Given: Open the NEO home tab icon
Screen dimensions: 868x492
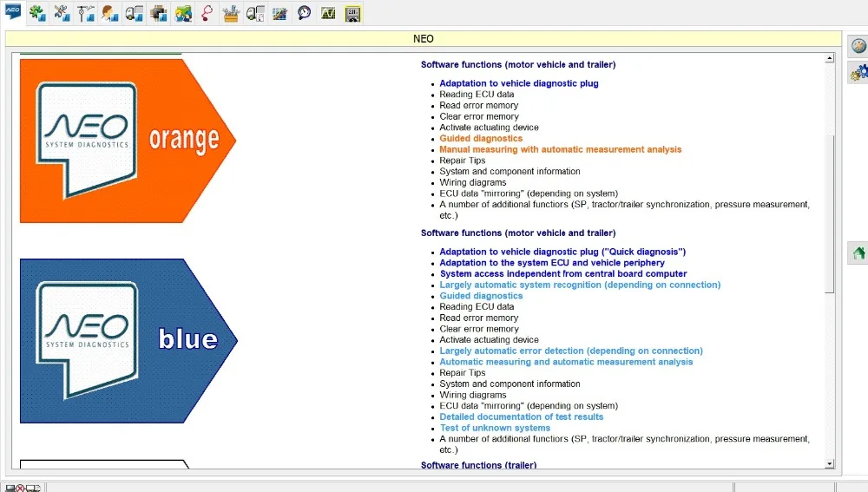Looking at the screenshot, I should pos(12,11).
